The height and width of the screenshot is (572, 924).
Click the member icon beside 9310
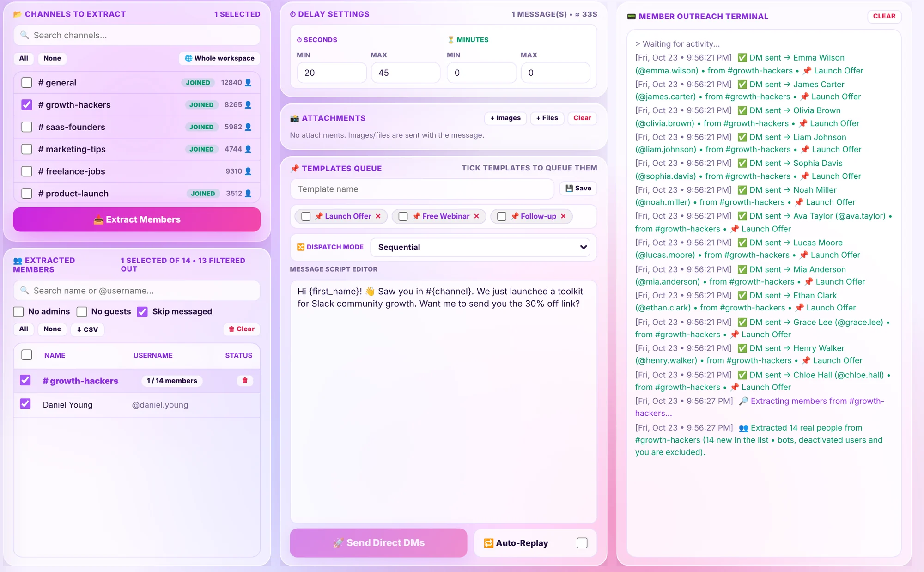pos(248,171)
